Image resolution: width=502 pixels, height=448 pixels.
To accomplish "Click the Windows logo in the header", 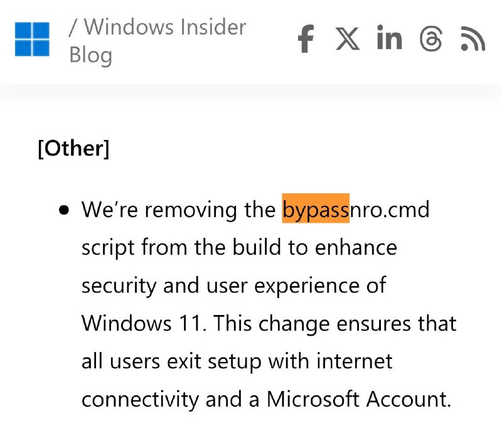I will [32, 39].
